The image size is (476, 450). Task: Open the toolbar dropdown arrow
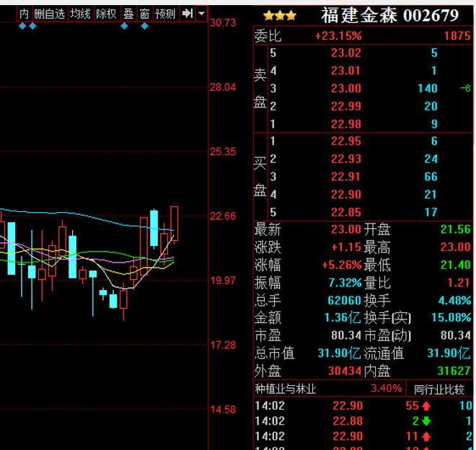coord(201,14)
